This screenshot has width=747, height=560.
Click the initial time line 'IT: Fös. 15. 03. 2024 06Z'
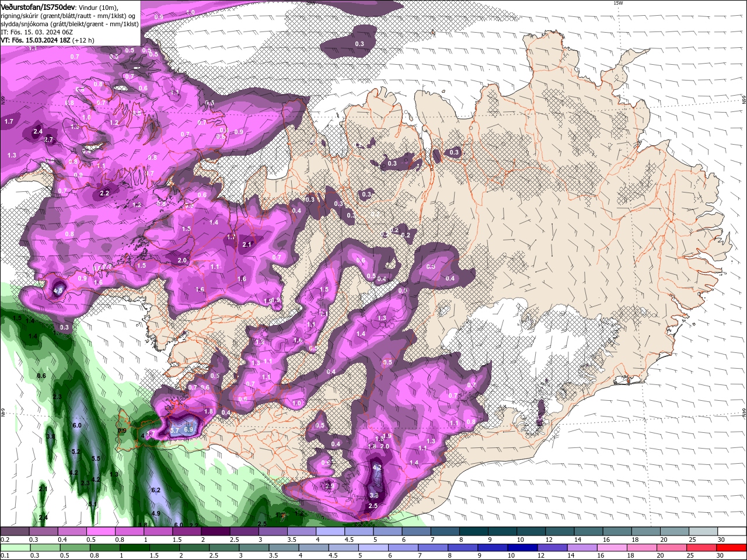tap(37, 32)
